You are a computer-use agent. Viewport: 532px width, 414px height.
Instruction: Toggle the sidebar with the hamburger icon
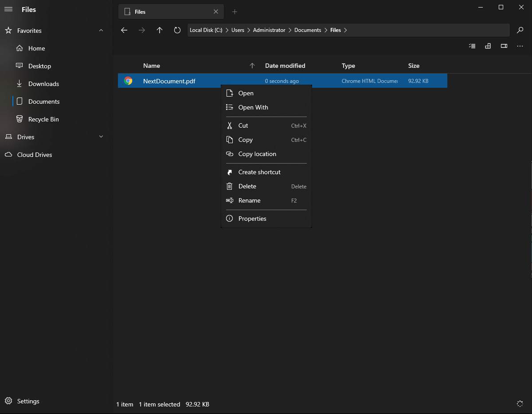[8, 9]
